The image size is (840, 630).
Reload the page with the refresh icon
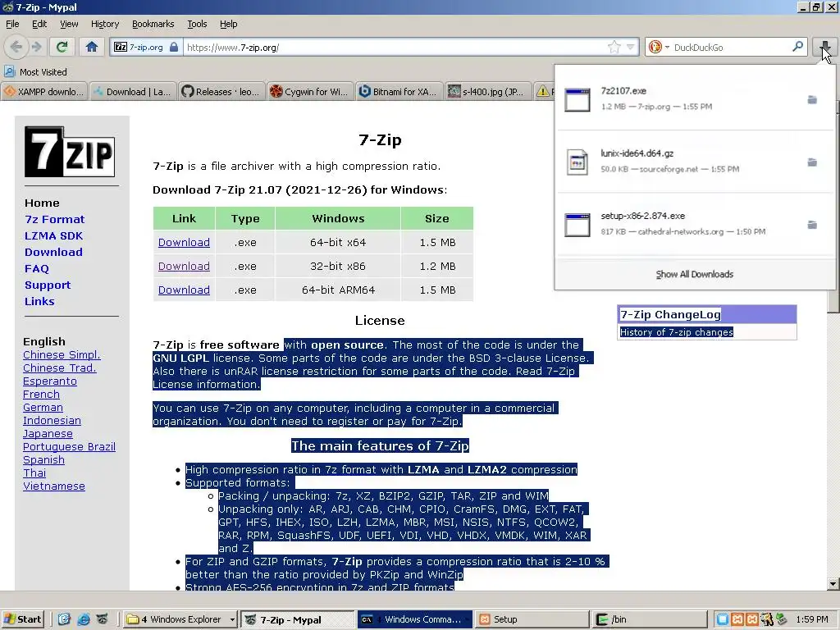(62, 47)
